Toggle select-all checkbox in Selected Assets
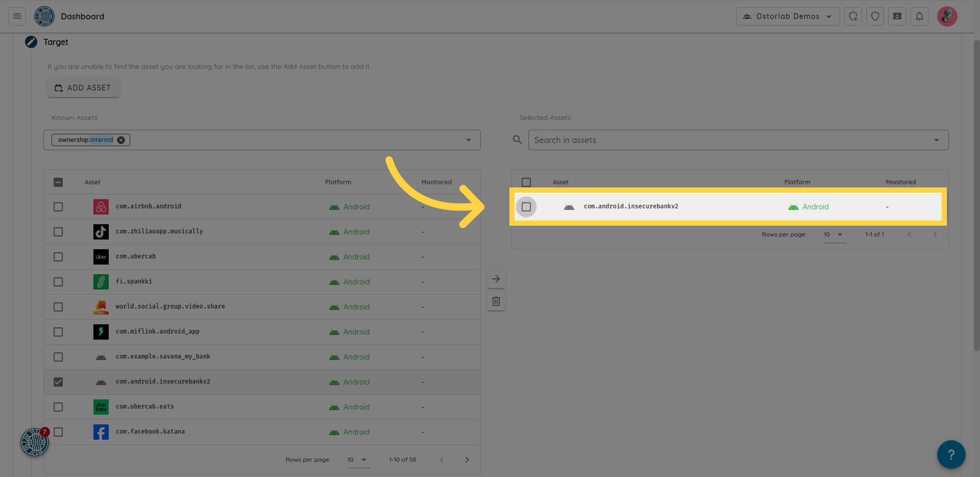Viewport: 980px width, 477px height. [x=526, y=182]
